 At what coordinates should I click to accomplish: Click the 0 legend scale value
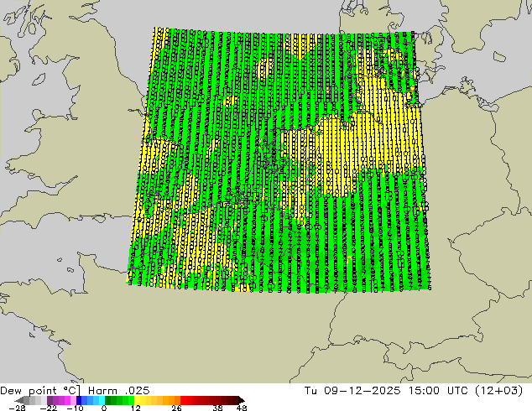click(104, 408)
